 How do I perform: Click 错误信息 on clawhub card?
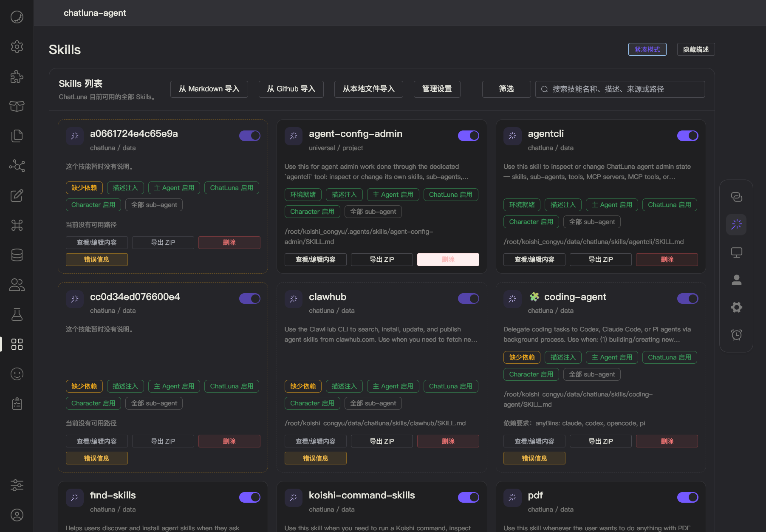click(316, 458)
